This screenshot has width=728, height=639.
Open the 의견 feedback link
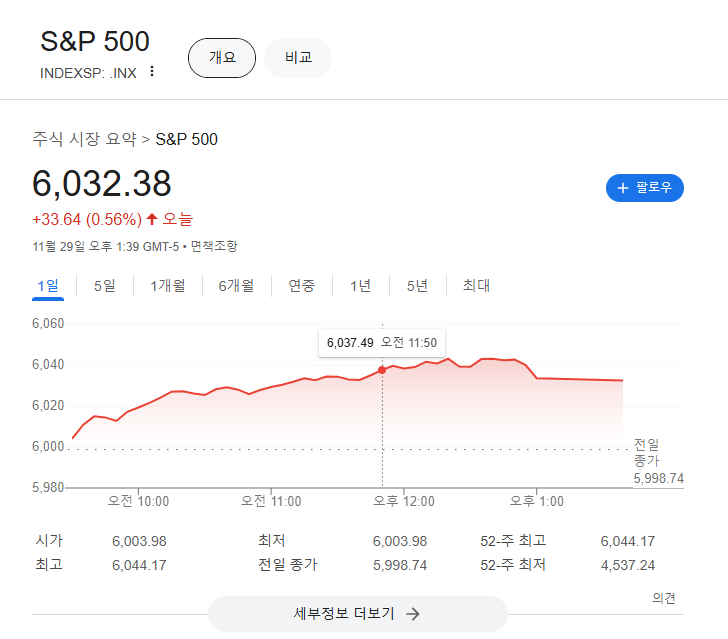(x=663, y=598)
